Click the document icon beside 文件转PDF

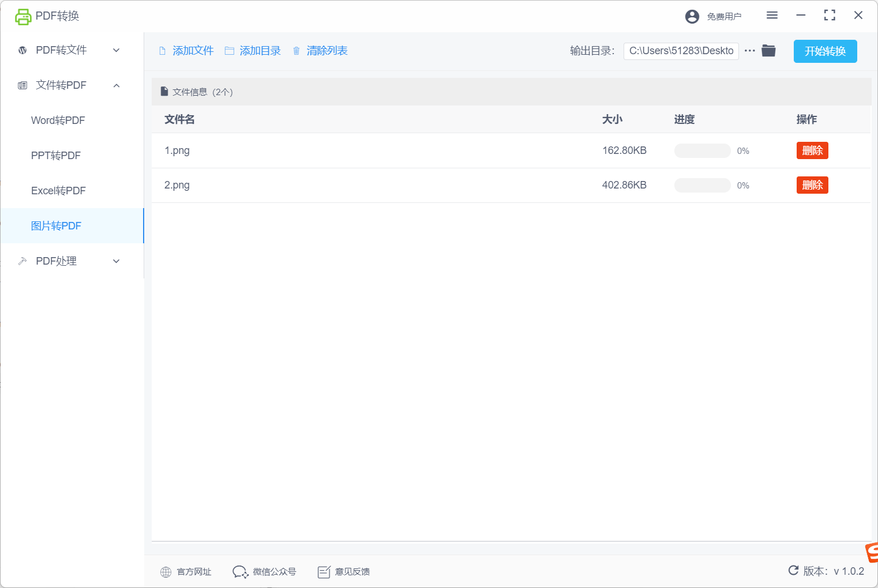[x=22, y=85]
